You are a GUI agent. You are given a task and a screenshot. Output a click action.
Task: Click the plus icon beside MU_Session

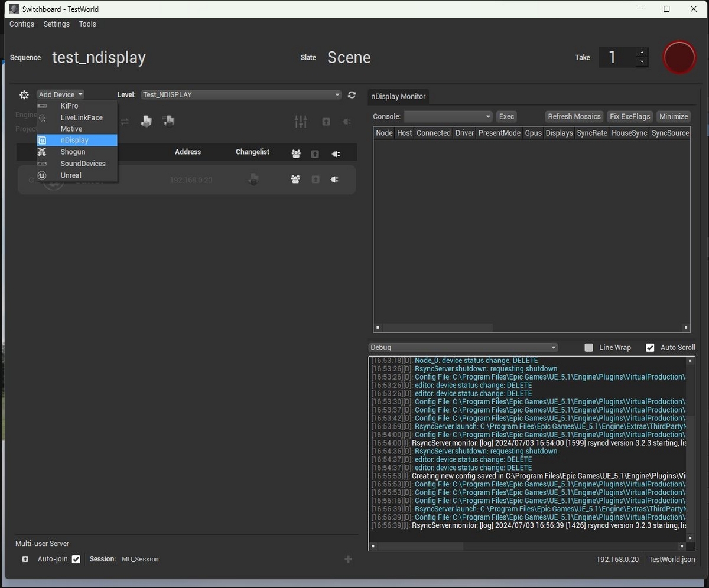348,559
